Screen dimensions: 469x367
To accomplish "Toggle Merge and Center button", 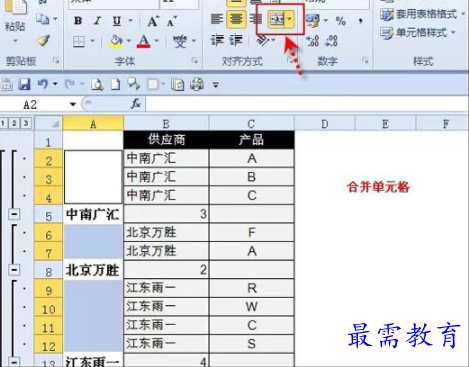I will [x=277, y=19].
